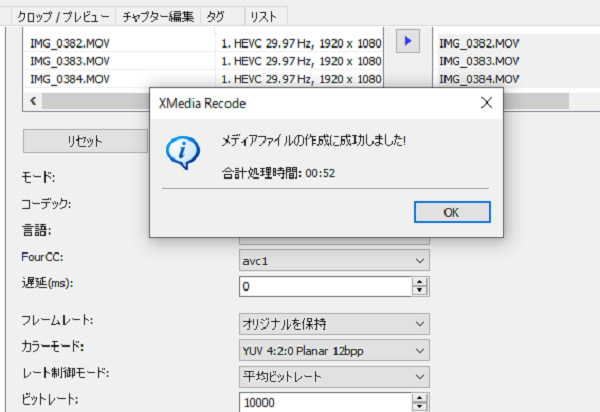Click the 遅延(ms) input field

coord(326,287)
